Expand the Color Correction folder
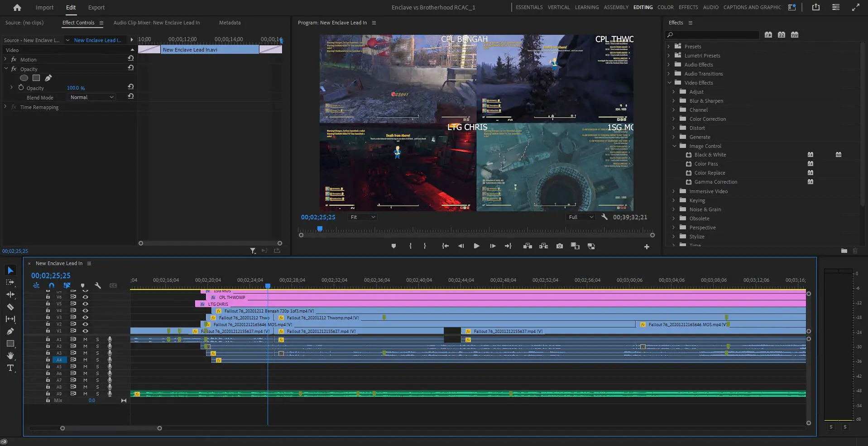This screenshot has height=446, width=868. coord(674,119)
